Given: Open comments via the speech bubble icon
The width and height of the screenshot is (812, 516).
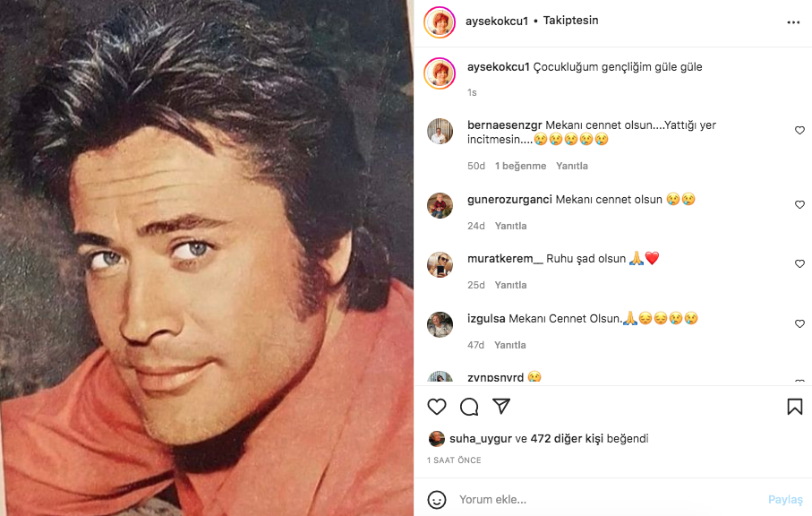Looking at the screenshot, I should pyautogui.click(x=469, y=407).
